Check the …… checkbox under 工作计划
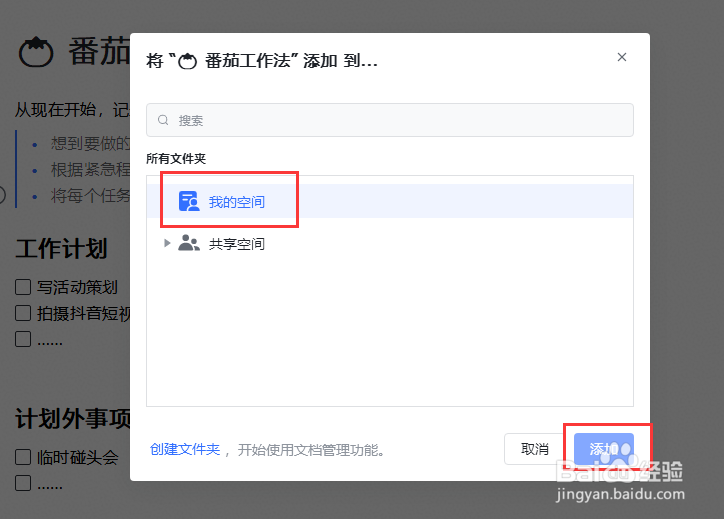724x519 pixels. 23,339
